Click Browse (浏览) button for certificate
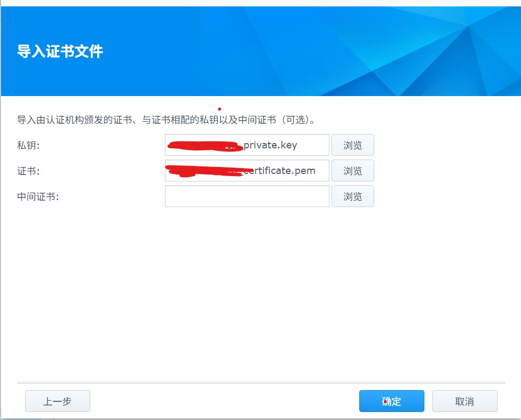This screenshot has height=420, width=521. point(352,171)
